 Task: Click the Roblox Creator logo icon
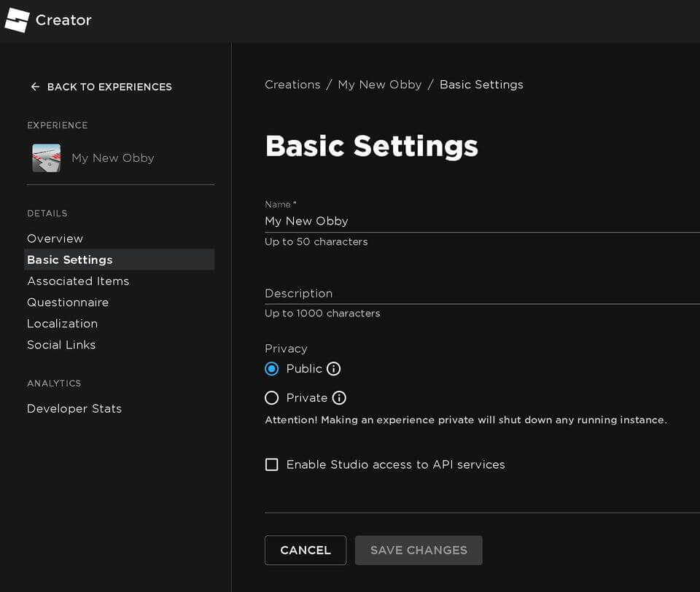[17, 20]
